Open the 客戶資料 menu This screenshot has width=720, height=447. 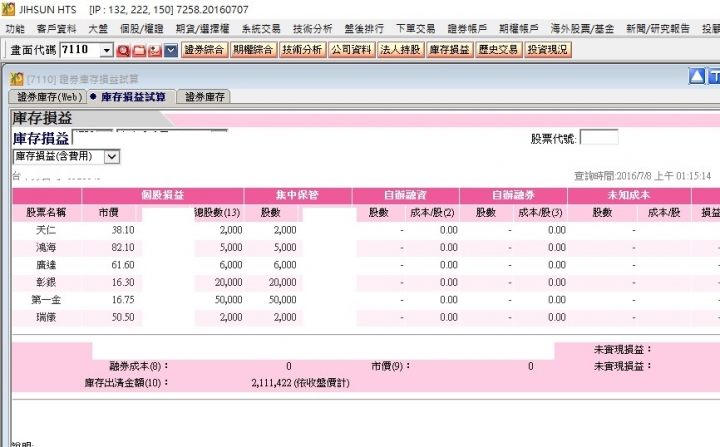56,29
